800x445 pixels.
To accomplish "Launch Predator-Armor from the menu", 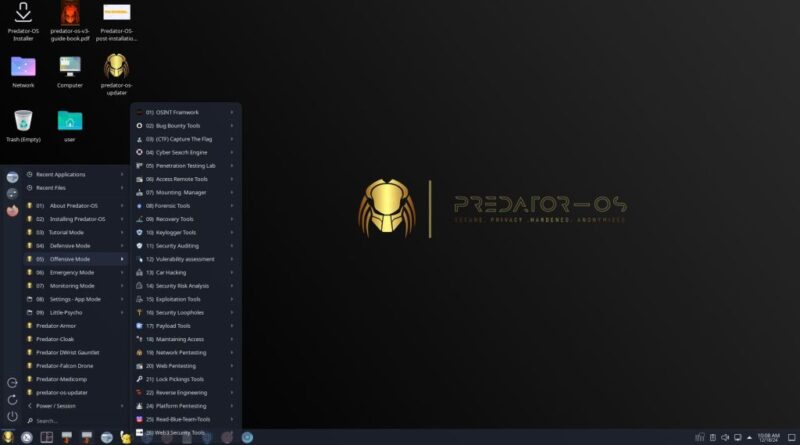I will (76, 326).
